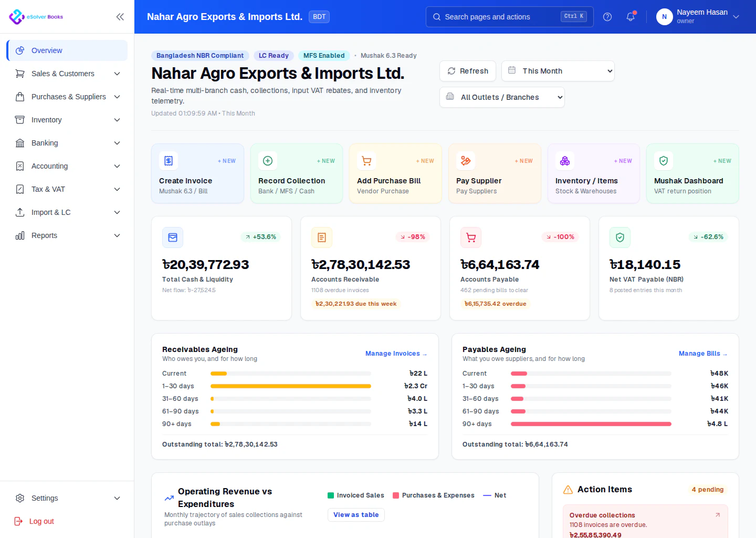
Task: Click the Accounts Payable cart icon
Action: coord(471,237)
